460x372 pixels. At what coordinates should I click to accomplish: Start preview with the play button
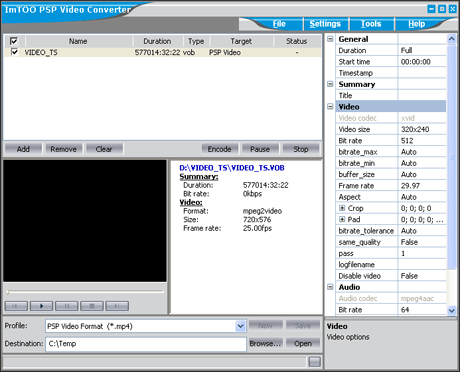[41, 306]
